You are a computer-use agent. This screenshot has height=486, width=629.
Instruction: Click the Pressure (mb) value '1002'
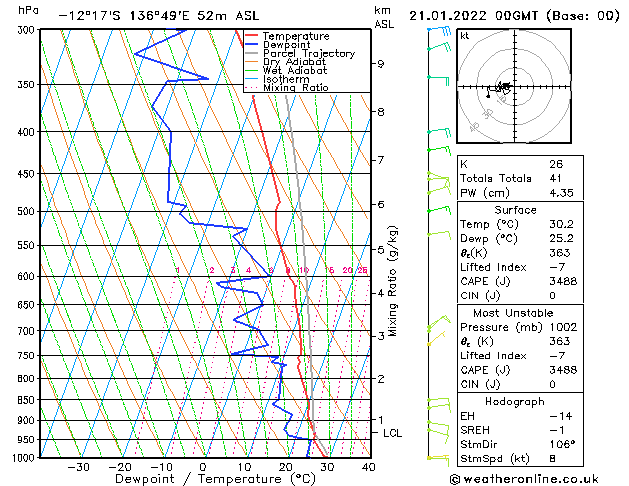coord(563,327)
